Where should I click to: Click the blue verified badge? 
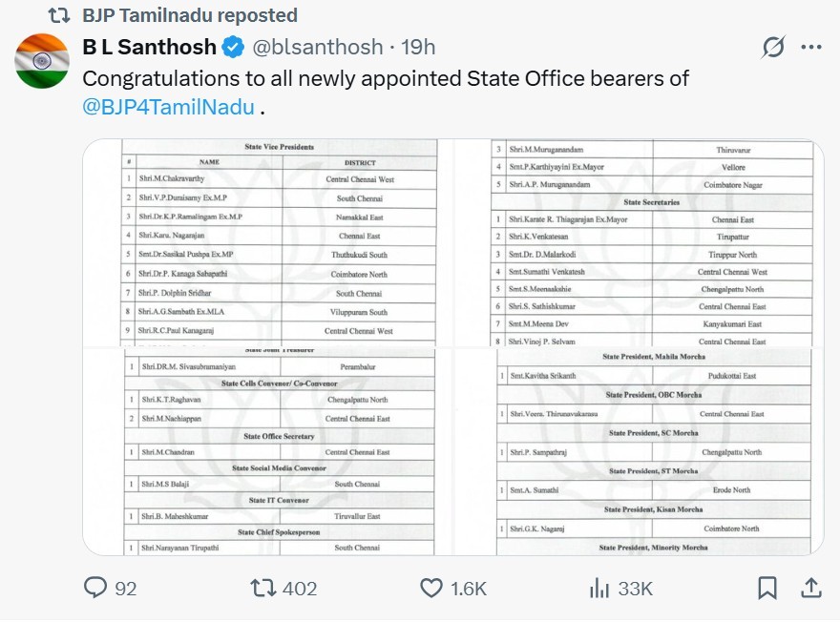[x=233, y=47]
